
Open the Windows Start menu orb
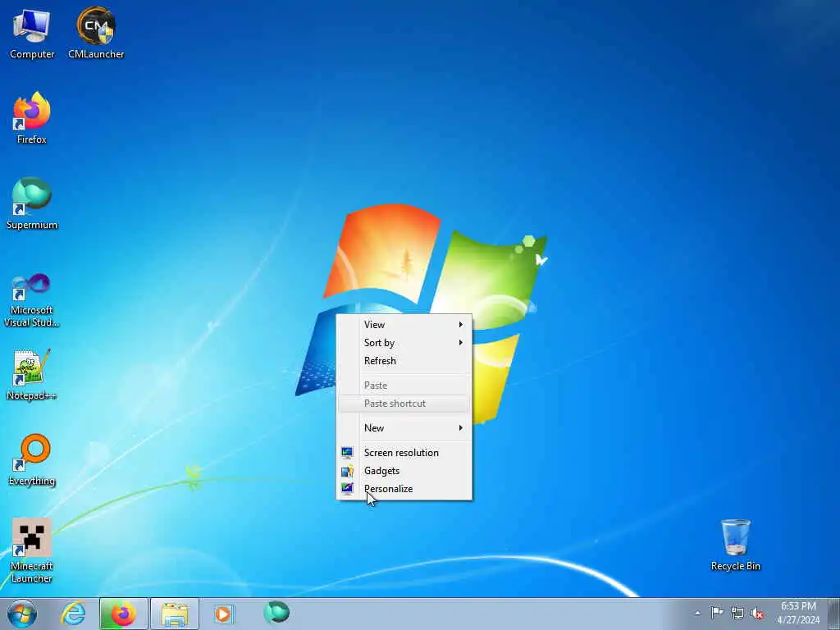22,614
